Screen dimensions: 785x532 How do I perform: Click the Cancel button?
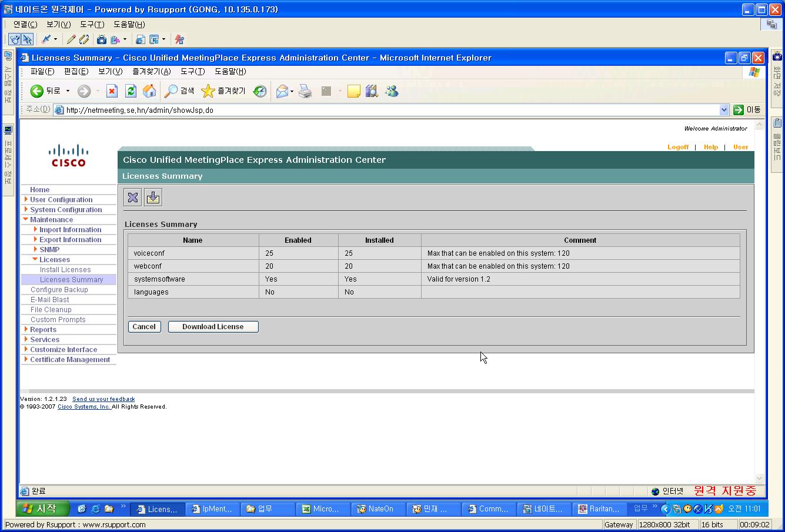pos(144,327)
